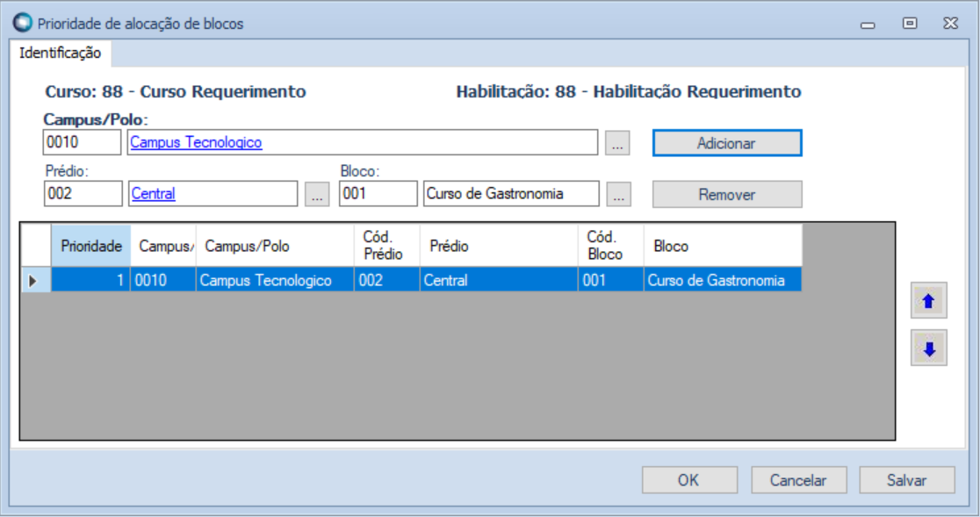Select the grid cell Central
The height and width of the screenshot is (517, 980).
tap(499, 280)
